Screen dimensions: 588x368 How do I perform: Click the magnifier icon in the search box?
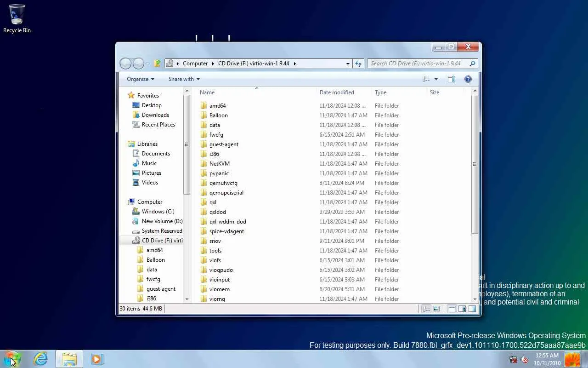(472, 63)
